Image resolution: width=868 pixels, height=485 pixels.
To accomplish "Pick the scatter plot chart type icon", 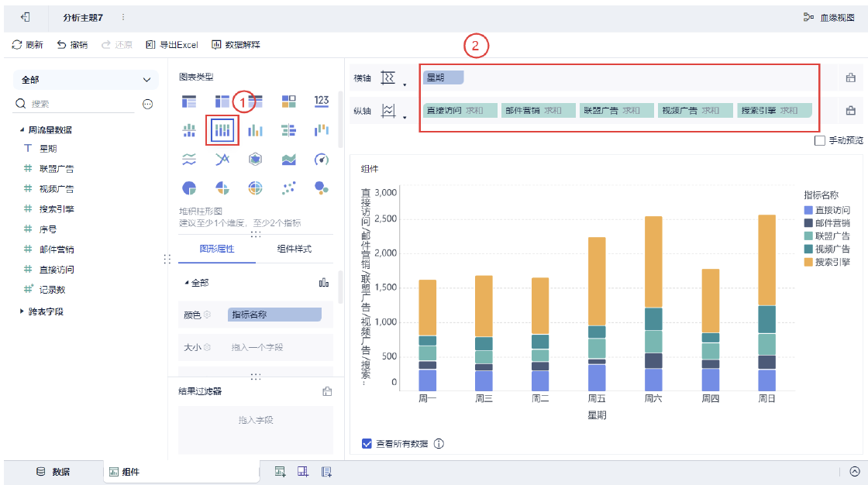I will pos(288,188).
